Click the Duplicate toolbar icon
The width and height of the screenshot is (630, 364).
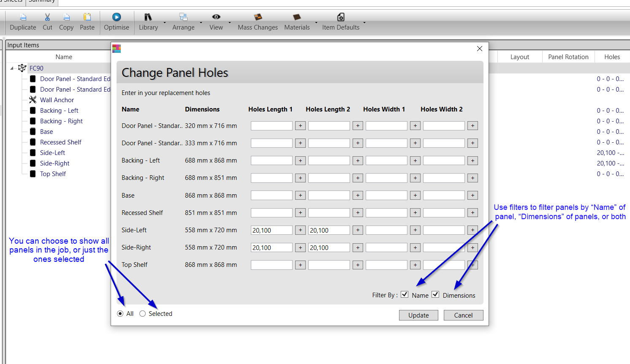pyautogui.click(x=23, y=17)
